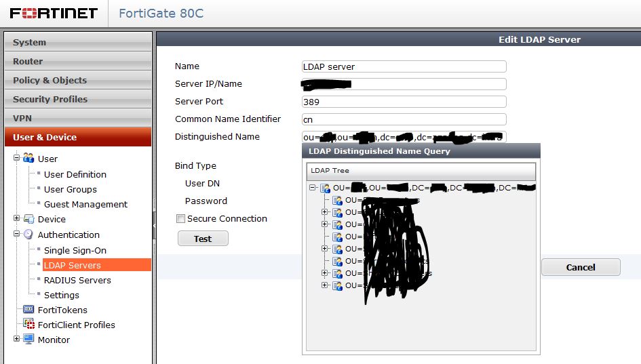This screenshot has width=641, height=364.
Task: Click the Monitor screen icon
Action: pos(28,339)
